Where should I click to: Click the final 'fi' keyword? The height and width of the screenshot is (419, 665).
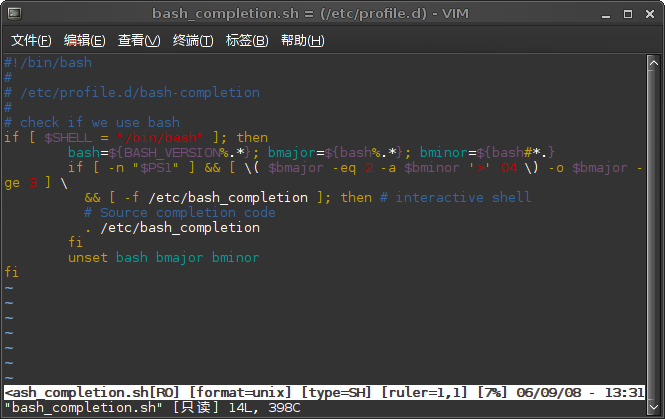pyautogui.click(x=11, y=272)
